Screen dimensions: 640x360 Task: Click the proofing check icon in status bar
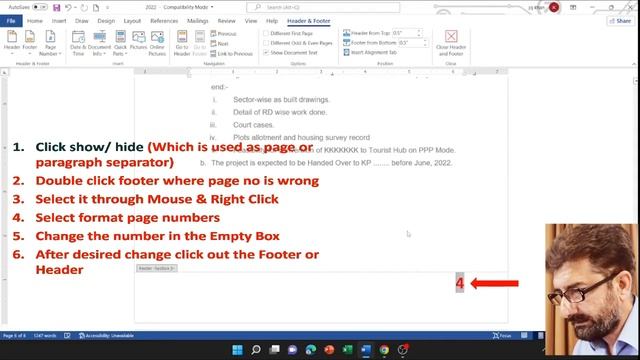click(x=67, y=336)
